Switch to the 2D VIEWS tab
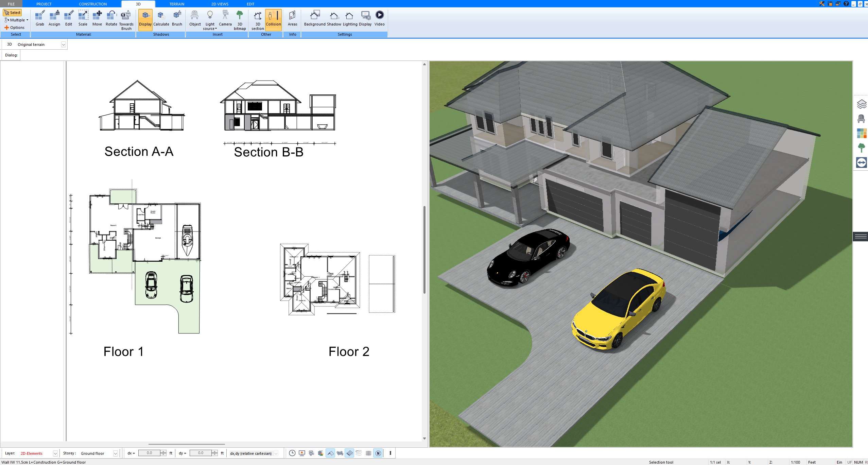This screenshot has height=465, width=868. tap(220, 4)
